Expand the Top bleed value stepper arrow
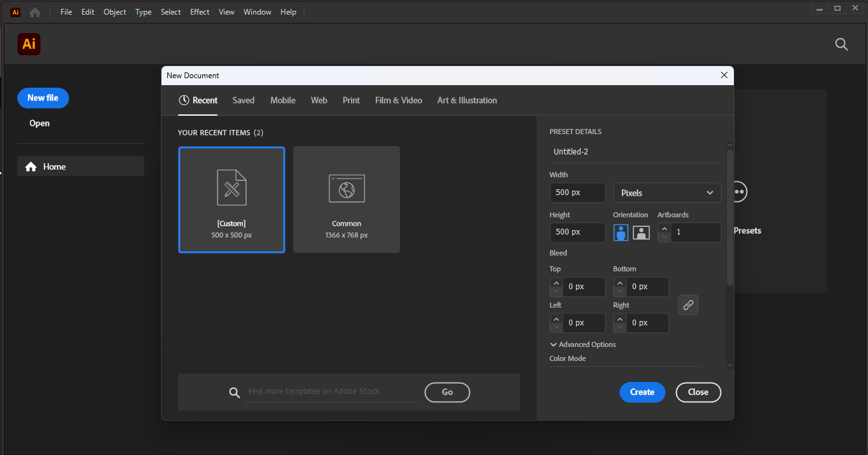This screenshot has width=868, height=455. tap(556, 283)
